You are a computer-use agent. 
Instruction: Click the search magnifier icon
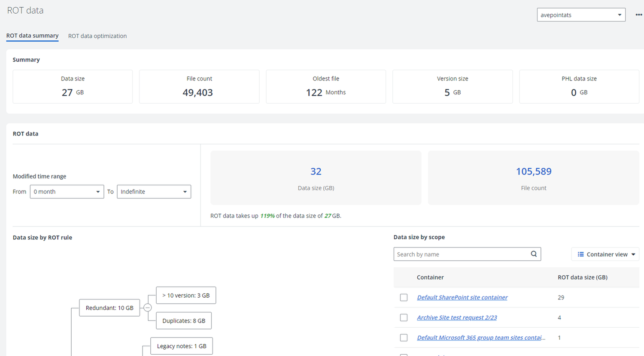click(x=534, y=254)
